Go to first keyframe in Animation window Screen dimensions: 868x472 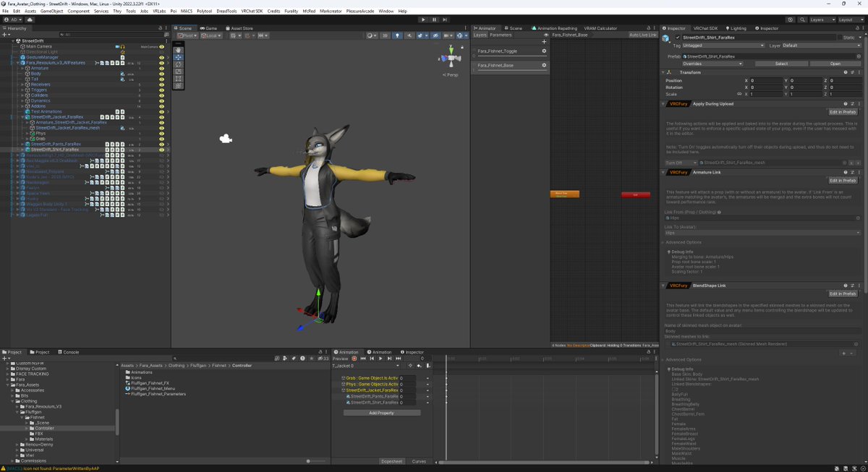[x=364, y=359]
